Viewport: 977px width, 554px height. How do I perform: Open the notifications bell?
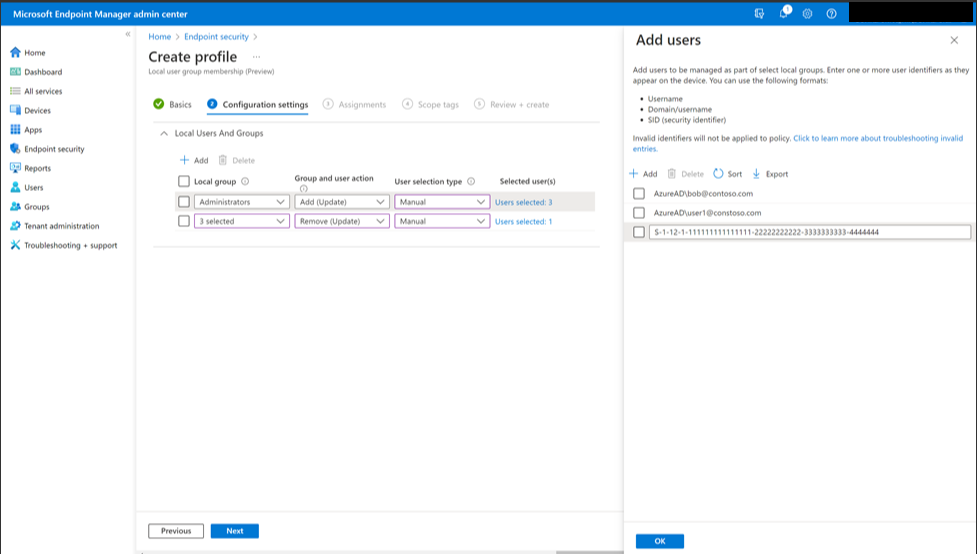coord(784,13)
